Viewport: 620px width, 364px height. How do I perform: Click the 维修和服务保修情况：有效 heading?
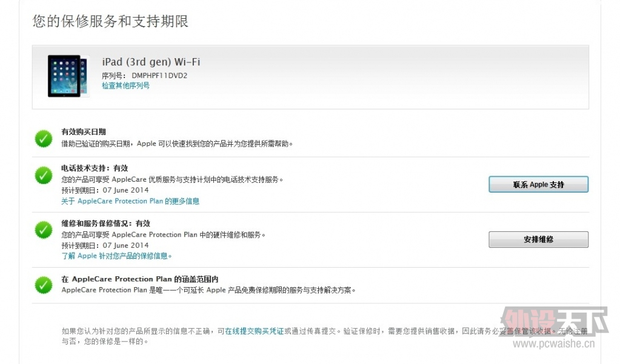(x=105, y=223)
